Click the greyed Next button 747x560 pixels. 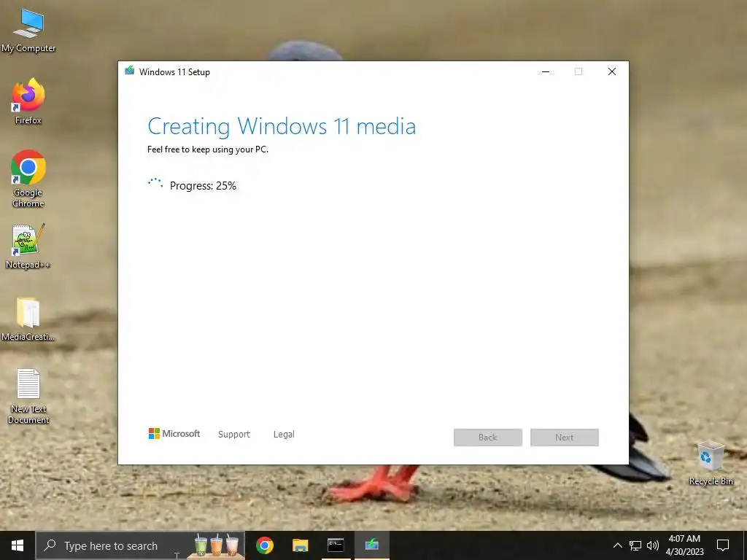565,437
